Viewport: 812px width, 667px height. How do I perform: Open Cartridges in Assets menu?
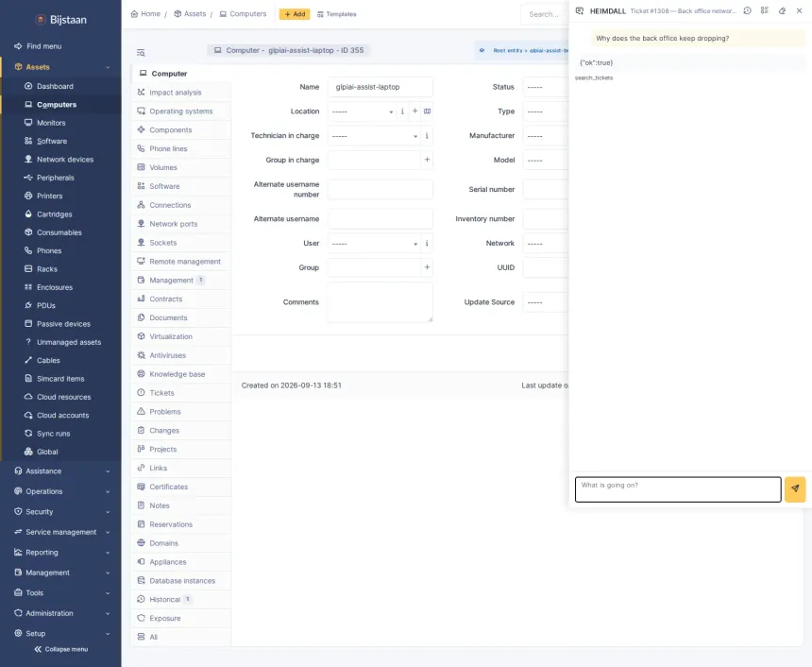[61, 214]
